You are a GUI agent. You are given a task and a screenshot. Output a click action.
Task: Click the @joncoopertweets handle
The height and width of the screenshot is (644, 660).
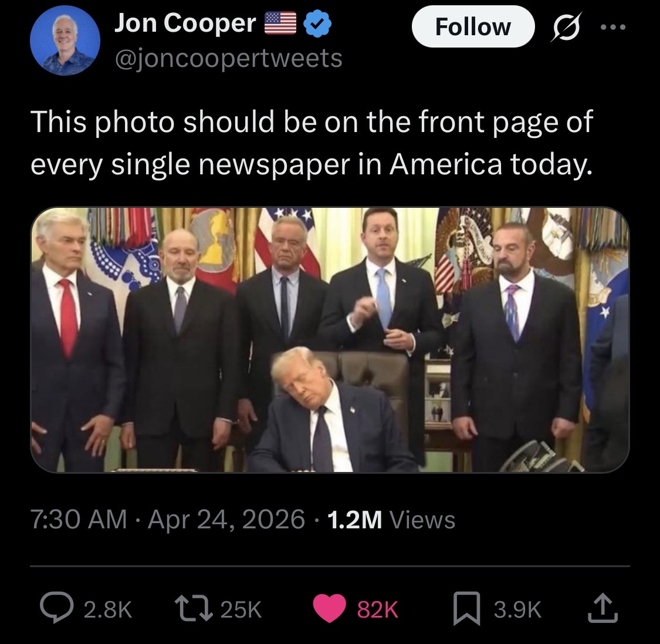[228, 58]
